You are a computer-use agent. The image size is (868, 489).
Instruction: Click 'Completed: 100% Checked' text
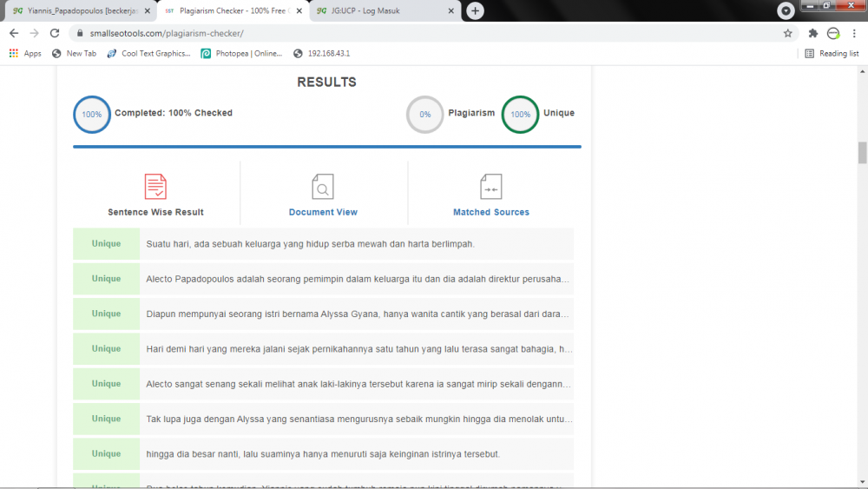coord(174,113)
